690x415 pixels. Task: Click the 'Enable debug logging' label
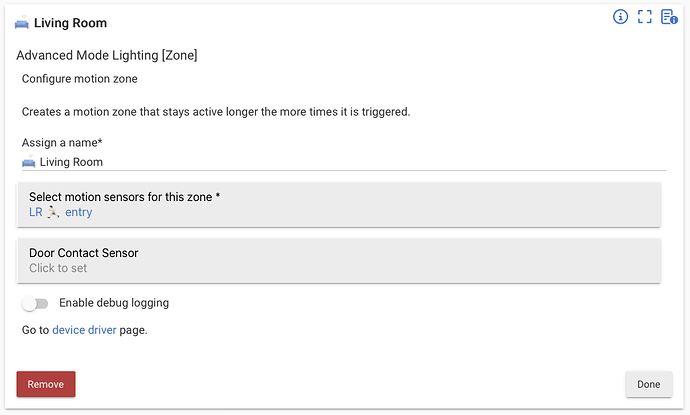click(x=114, y=303)
